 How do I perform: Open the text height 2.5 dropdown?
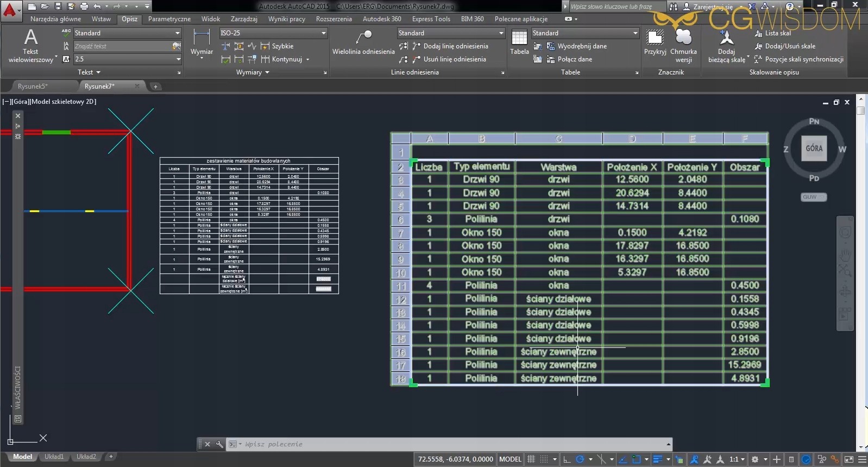178,59
